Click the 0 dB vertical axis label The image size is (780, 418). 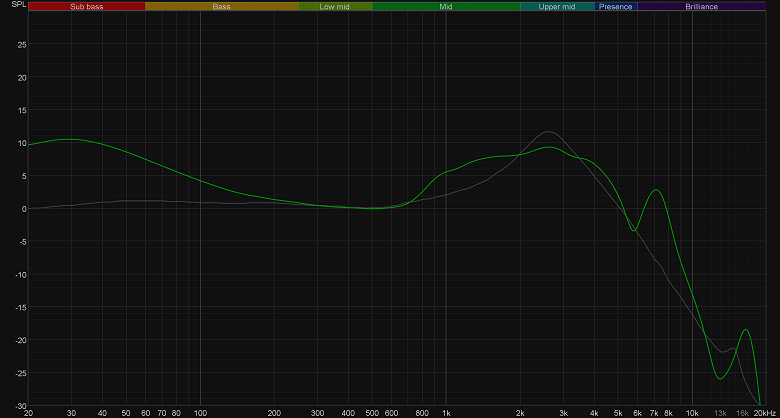coord(24,209)
